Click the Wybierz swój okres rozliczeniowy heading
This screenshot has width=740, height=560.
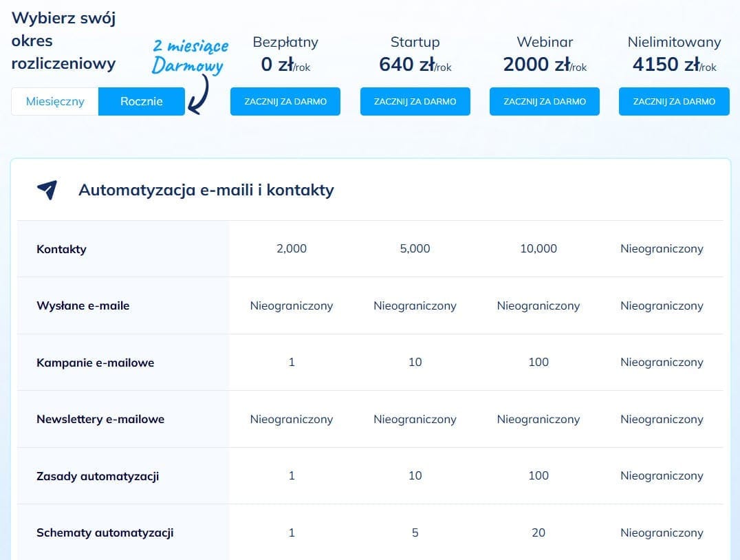[x=63, y=41]
